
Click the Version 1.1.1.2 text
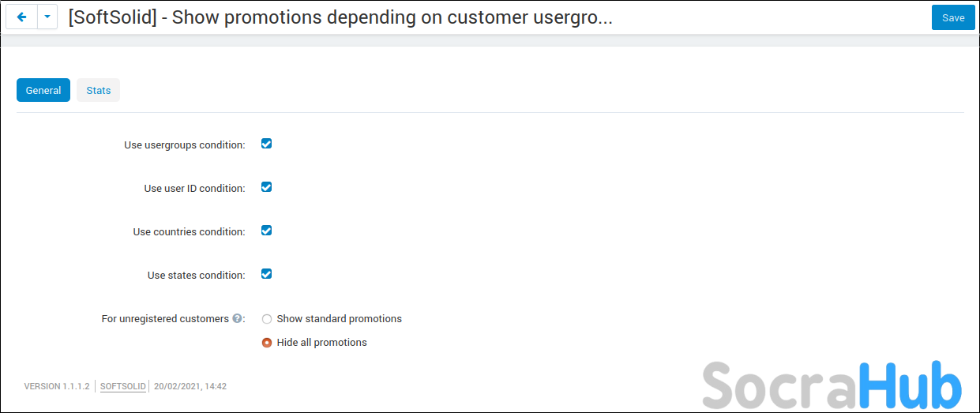pyautogui.click(x=57, y=387)
